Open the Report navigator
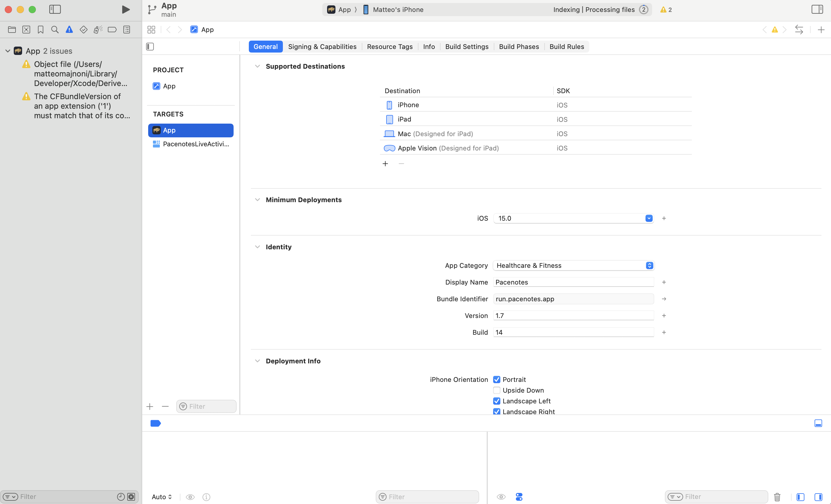 [127, 30]
